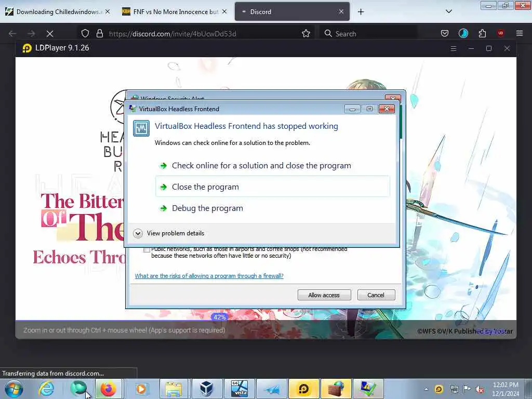
Task: Expand View problem details
Action: [x=169, y=233]
